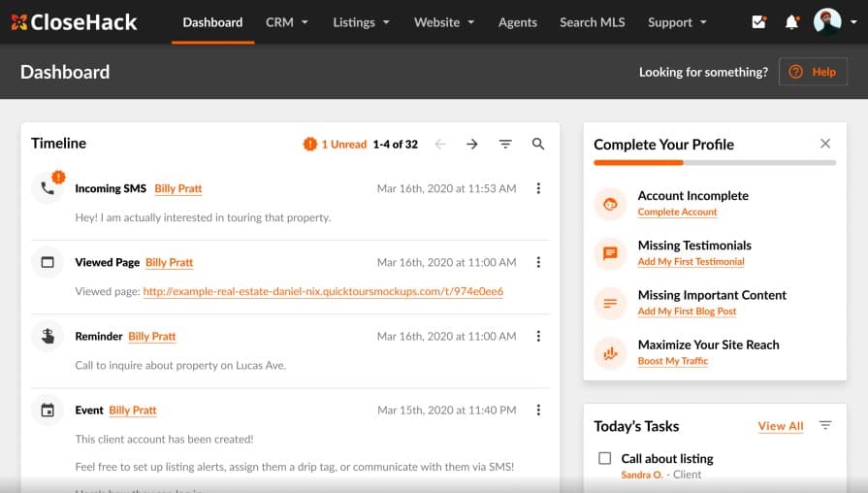Click the CloseHack logo
The image size is (868, 493).
74,22
